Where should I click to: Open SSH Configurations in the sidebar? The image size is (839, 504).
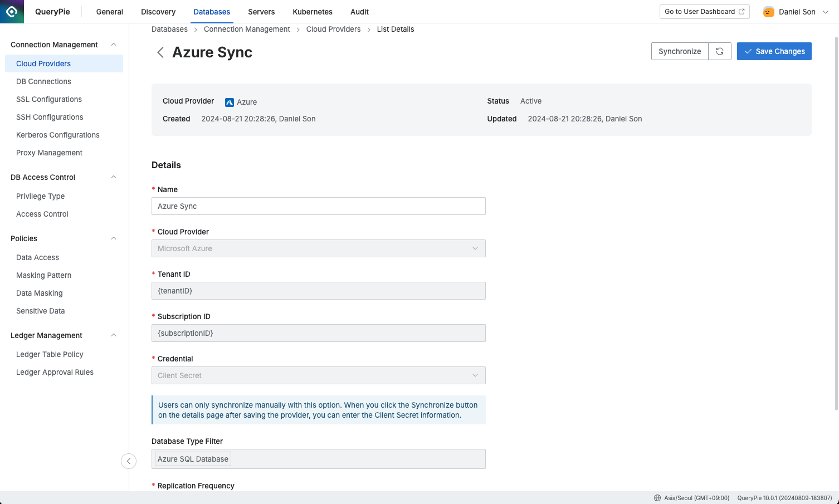[64, 117]
